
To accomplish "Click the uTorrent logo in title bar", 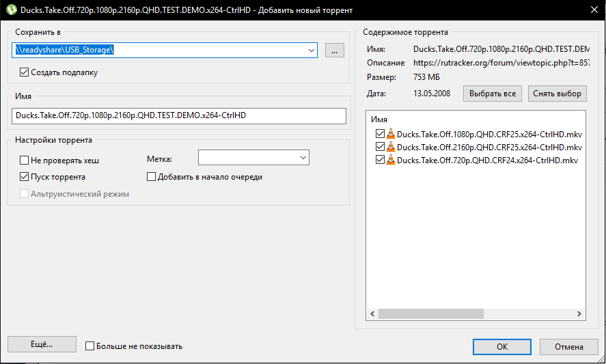I will (10, 10).
